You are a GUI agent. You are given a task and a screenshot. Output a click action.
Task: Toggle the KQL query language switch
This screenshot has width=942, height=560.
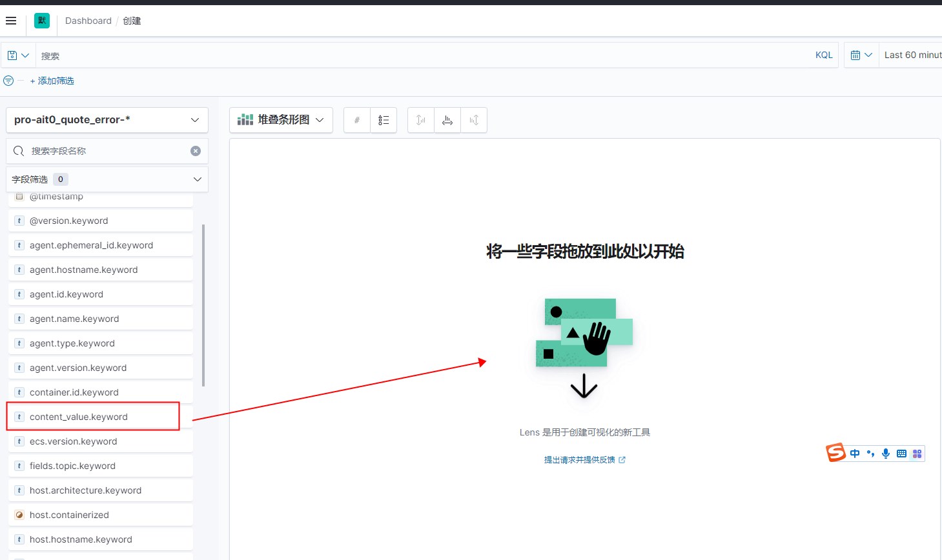point(824,55)
